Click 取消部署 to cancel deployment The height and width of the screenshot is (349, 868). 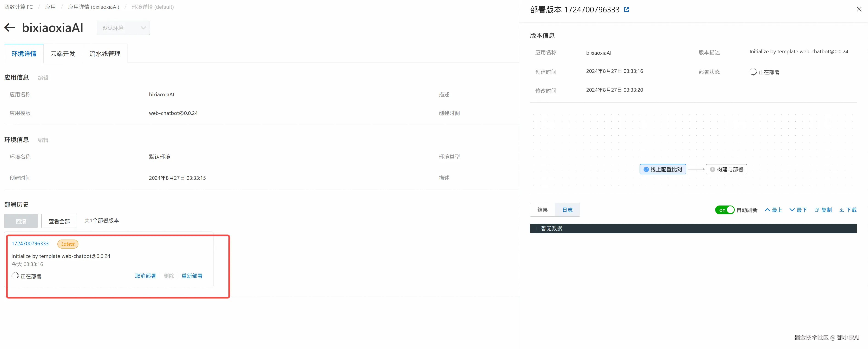[x=145, y=276]
